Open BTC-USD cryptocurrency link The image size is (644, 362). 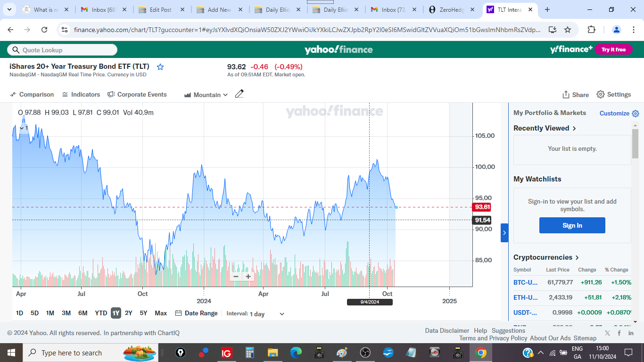tap(525, 282)
